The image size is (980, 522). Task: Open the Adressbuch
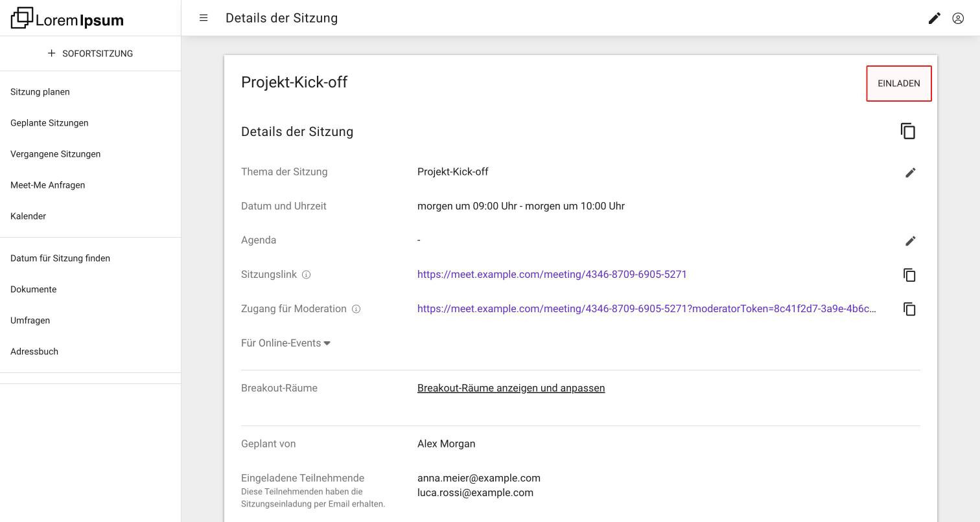pyautogui.click(x=34, y=352)
